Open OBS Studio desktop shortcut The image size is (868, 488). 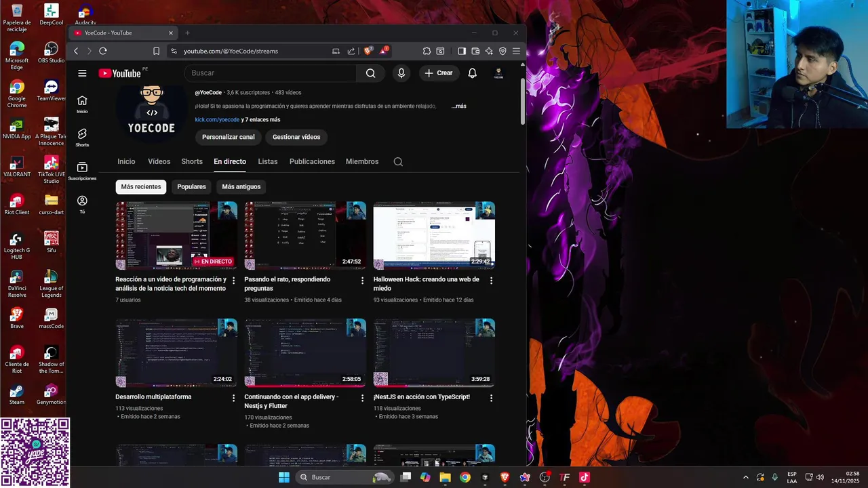click(x=52, y=53)
